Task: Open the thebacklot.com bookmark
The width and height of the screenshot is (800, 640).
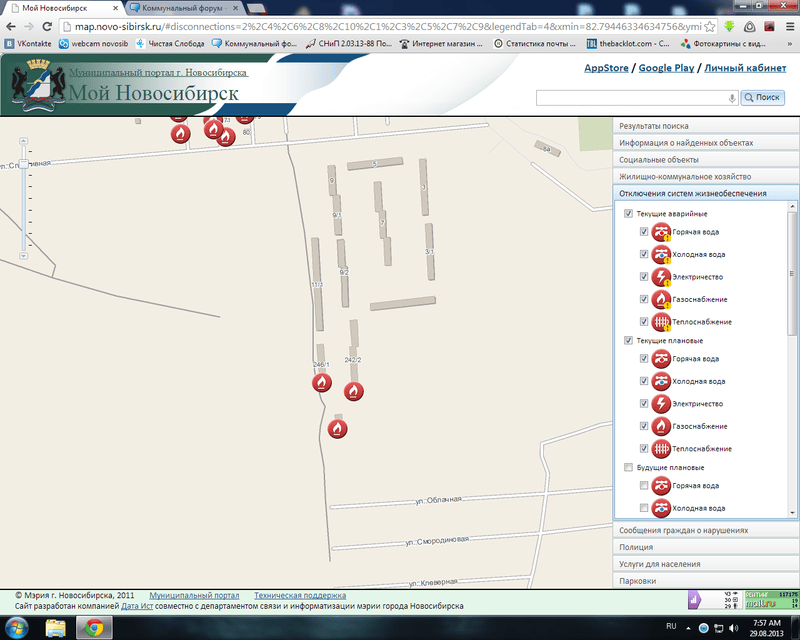Action: [628, 44]
